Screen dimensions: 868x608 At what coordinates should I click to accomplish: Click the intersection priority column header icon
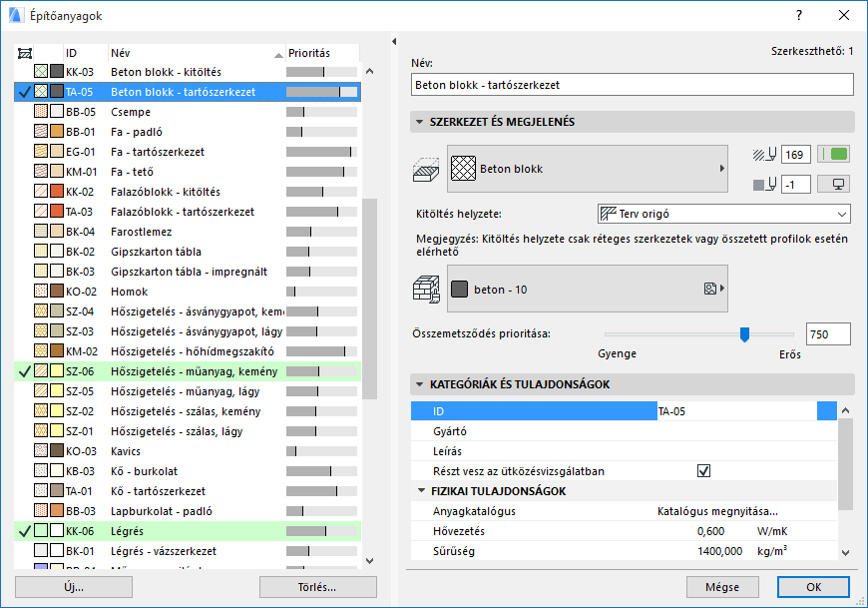(24, 53)
